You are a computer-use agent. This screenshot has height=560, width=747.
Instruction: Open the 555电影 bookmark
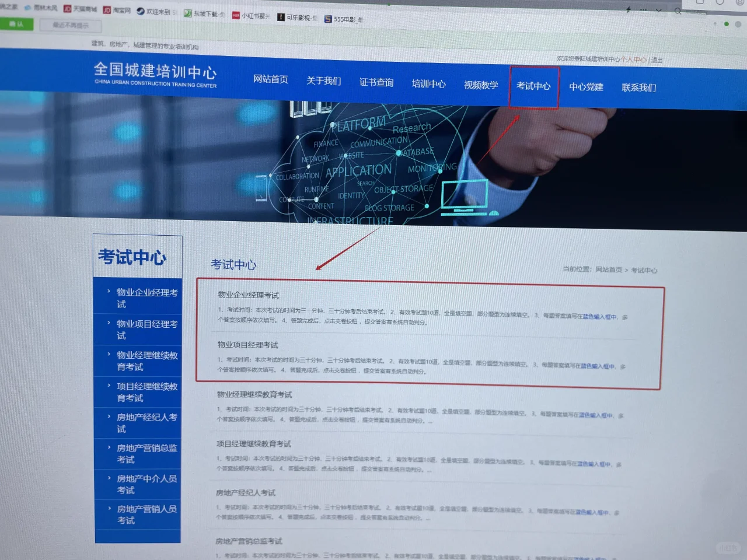[x=344, y=19]
